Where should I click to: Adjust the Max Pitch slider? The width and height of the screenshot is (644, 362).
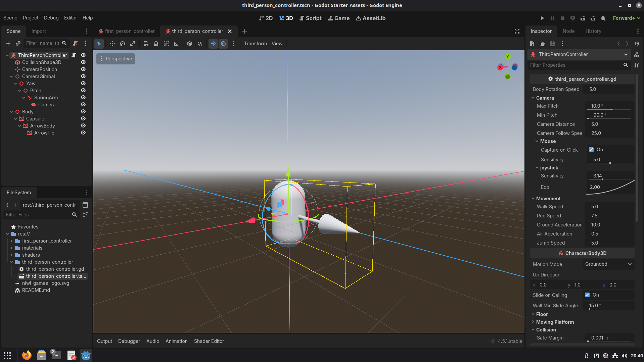pos(611,109)
